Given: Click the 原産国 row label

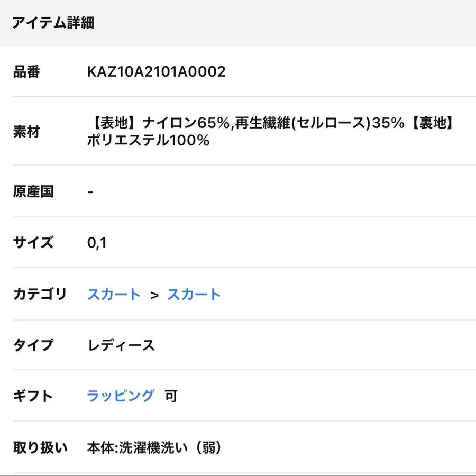Looking at the screenshot, I should 33,191.
